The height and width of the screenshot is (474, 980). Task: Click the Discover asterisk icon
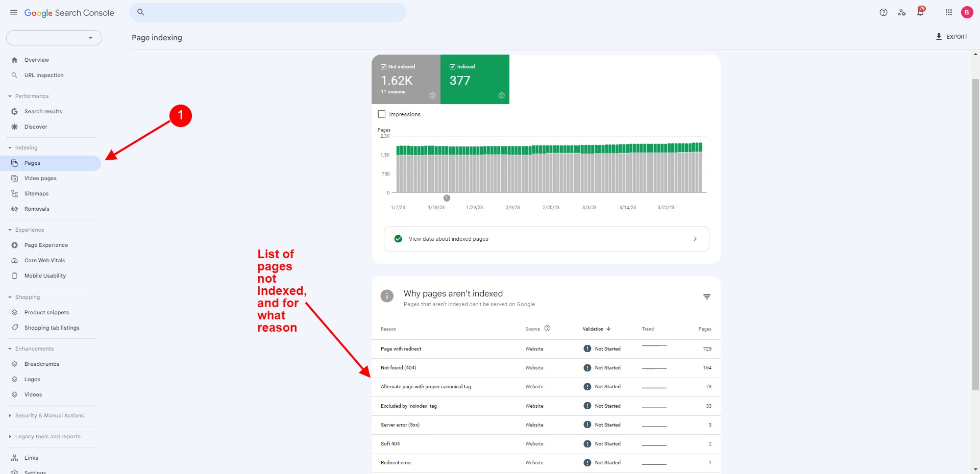(x=14, y=127)
